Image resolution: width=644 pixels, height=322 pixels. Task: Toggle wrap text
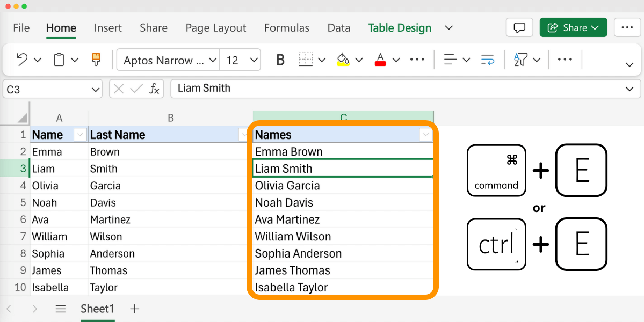click(x=488, y=60)
